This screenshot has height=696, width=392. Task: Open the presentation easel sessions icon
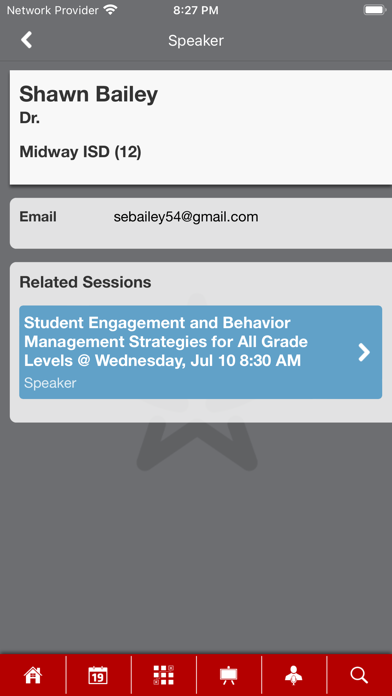tap(229, 675)
